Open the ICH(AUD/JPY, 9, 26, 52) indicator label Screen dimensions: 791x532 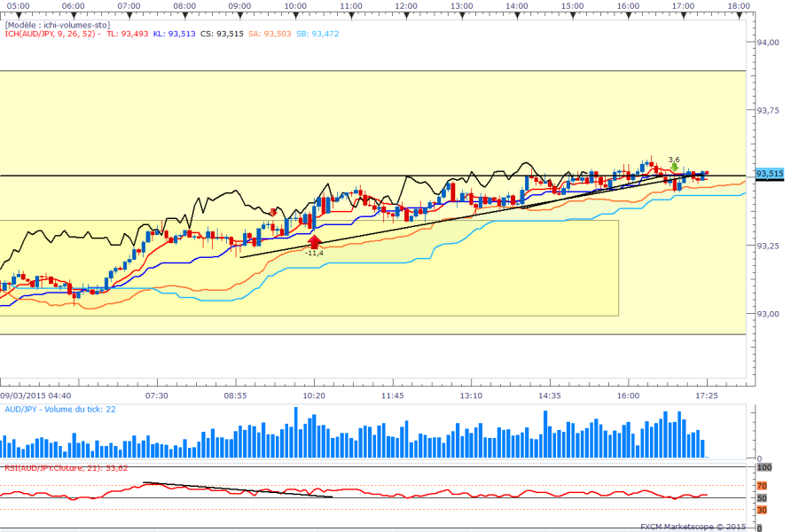click(53, 34)
